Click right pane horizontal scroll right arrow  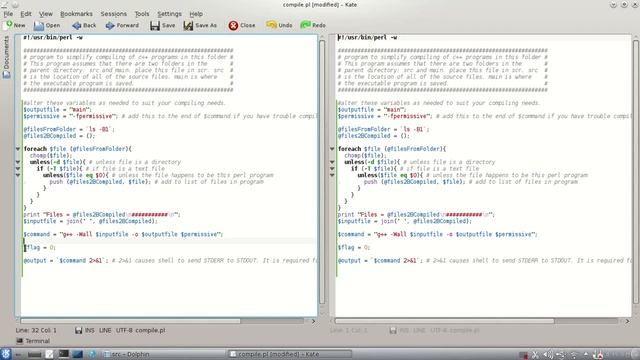click(627, 321)
